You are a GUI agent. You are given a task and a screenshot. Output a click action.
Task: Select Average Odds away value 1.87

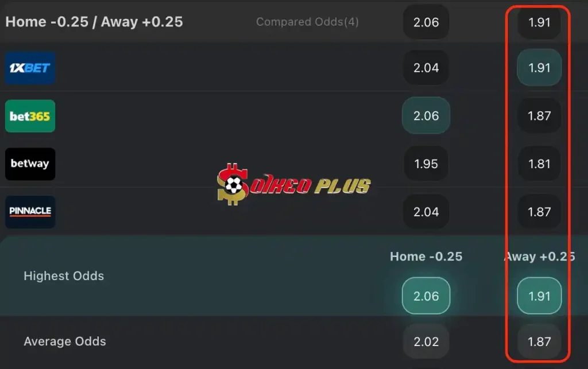pos(539,341)
